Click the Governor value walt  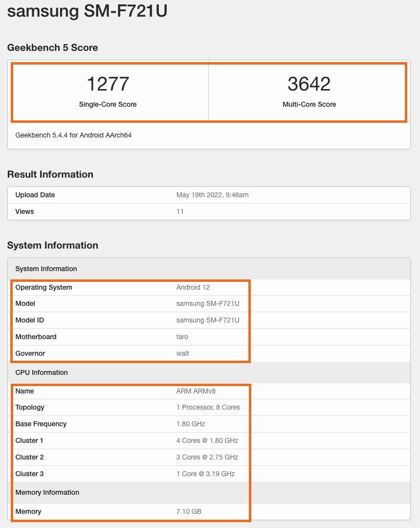pos(182,353)
